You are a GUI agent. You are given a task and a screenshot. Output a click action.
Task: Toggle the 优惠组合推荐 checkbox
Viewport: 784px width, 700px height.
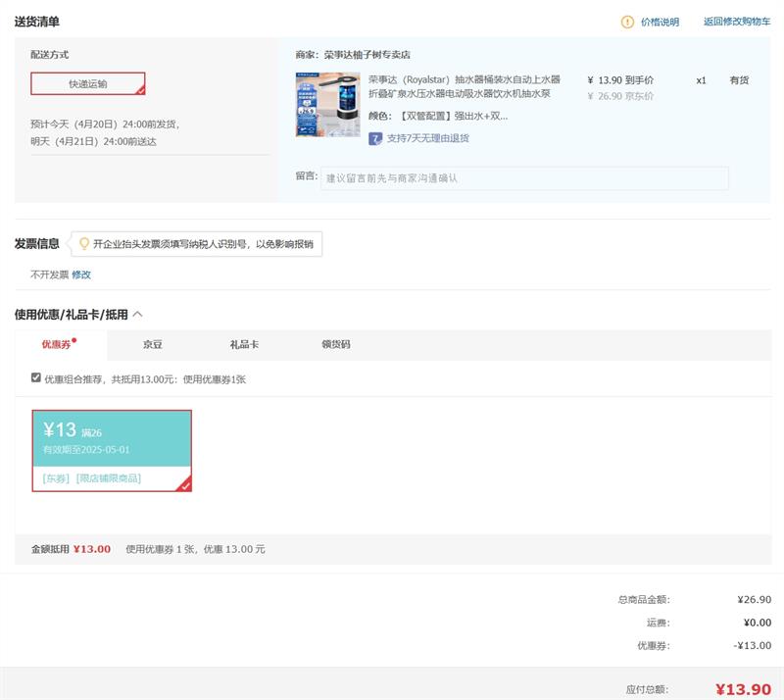point(36,377)
